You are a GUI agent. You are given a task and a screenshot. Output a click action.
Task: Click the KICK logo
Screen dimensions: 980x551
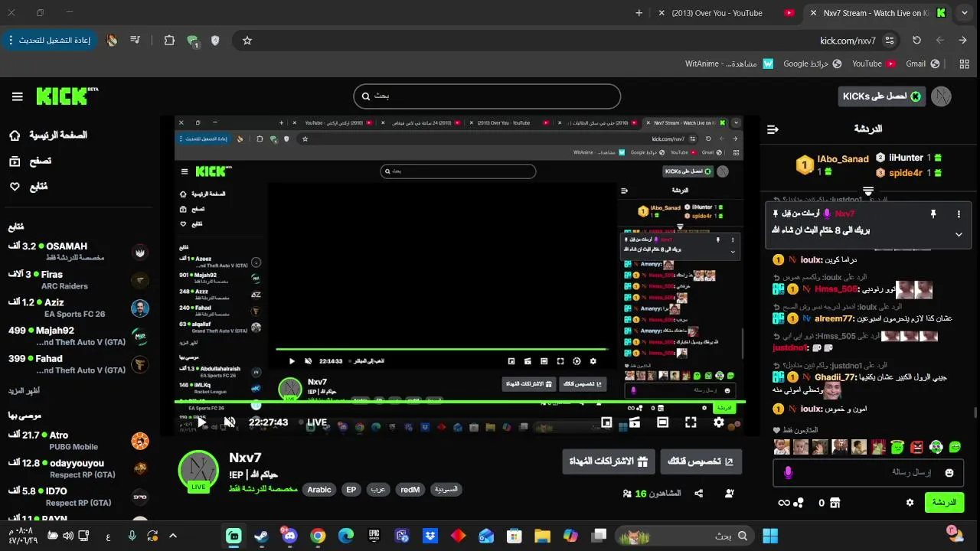click(67, 96)
